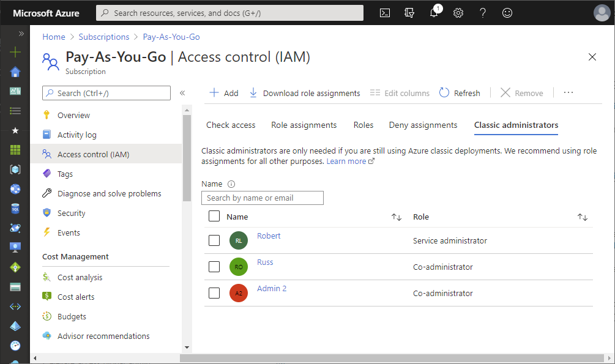Open the more options ellipsis in toolbar

coord(568,93)
